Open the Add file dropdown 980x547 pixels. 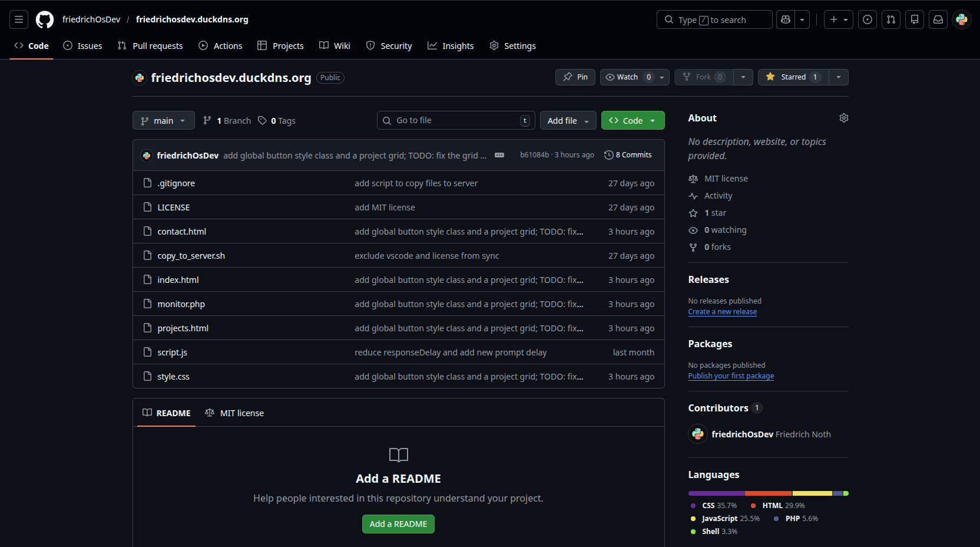tap(568, 121)
